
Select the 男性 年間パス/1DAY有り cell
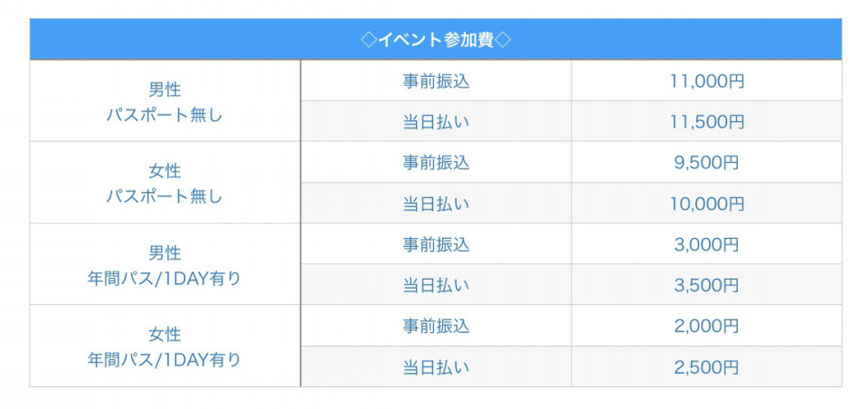(x=165, y=264)
